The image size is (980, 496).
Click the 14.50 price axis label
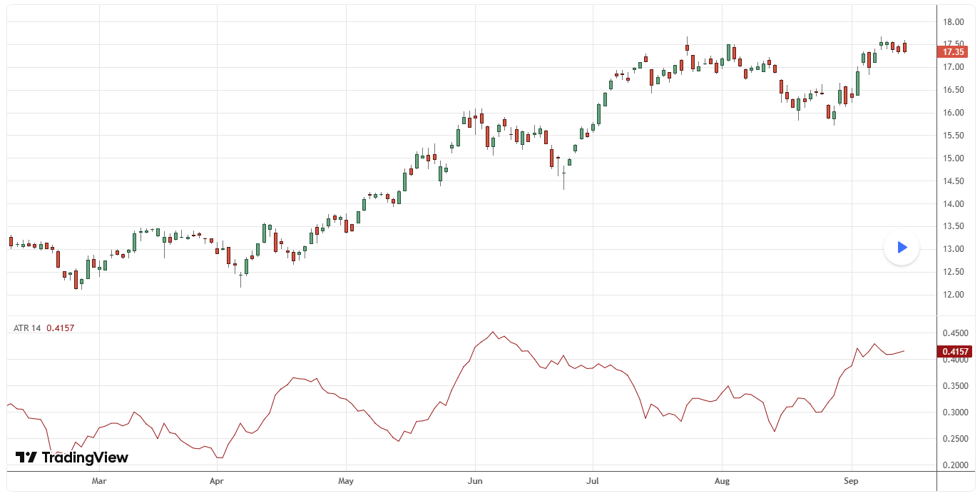pos(954,181)
